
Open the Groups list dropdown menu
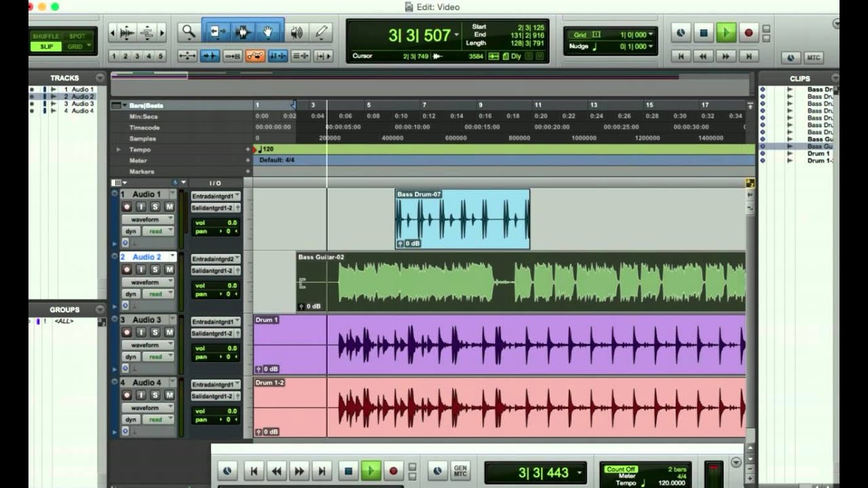click(x=100, y=309)
